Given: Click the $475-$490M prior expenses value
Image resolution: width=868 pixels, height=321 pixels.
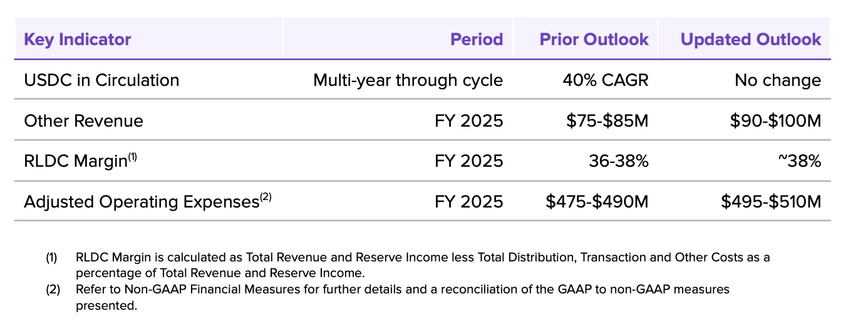Looking at the screenshot, I should (597, 201).
